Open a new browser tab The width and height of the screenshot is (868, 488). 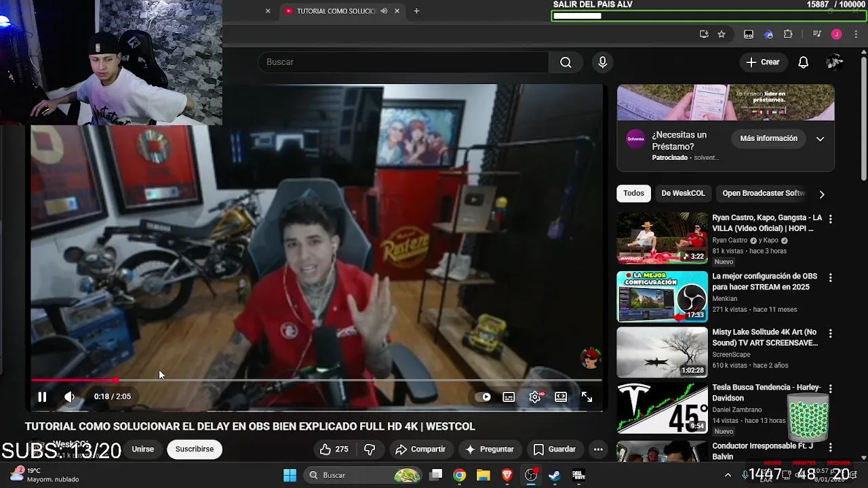click(416, 11)
